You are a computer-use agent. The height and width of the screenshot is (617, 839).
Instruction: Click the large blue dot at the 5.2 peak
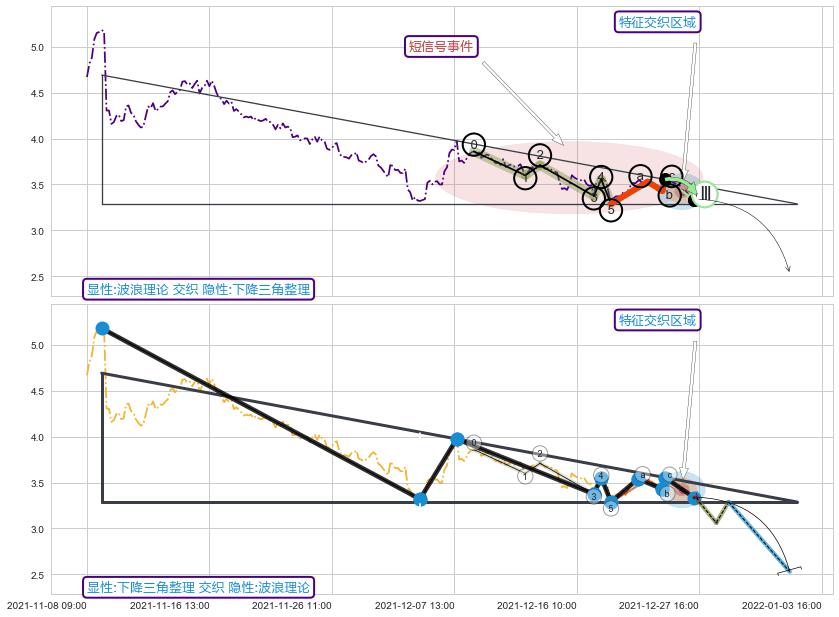[x=102, y=328]
